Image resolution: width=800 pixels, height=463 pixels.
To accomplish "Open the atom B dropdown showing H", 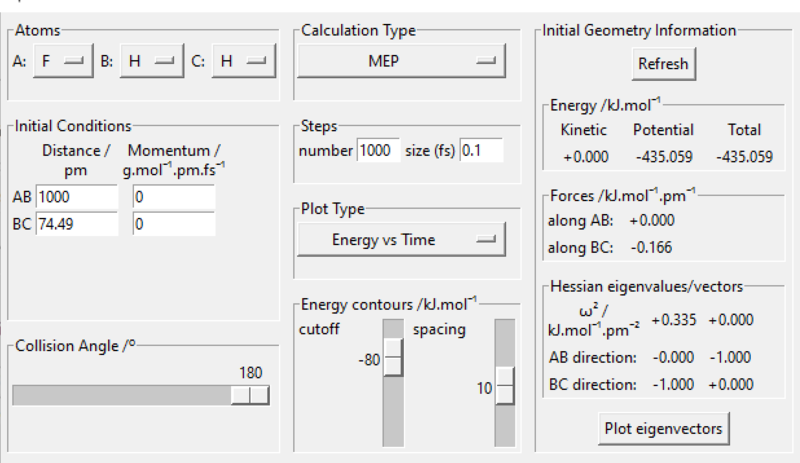I will click(150, 61).
